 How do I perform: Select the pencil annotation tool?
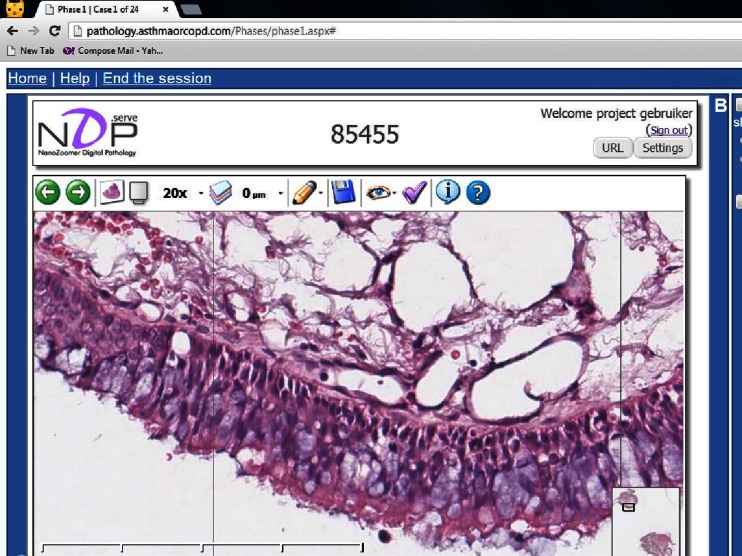302,192
